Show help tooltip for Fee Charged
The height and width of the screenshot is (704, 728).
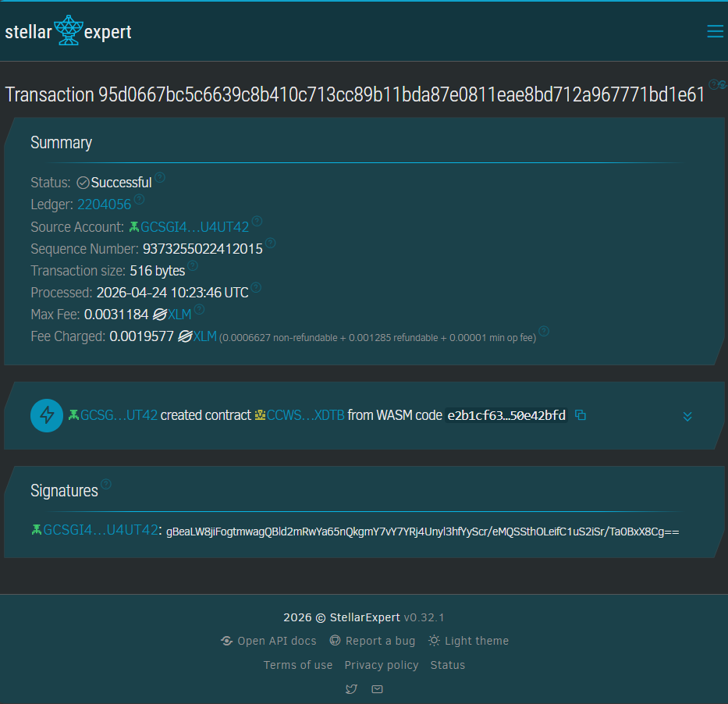click(544, 331)
